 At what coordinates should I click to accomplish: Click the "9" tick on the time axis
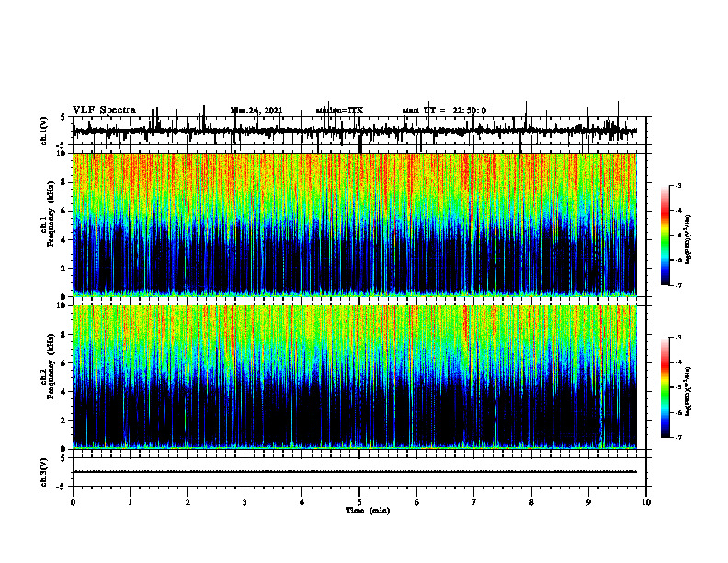pyautogui.click(x=588, y=502)
